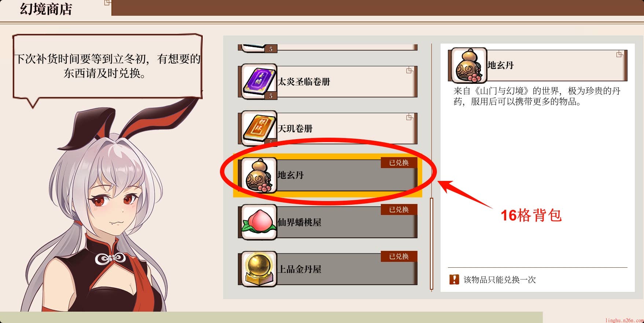Click corner square icon on 太炎圣临卷册 row
The width and height of the screenshot is (644, 323).
pyautogui.click(x=409, y=70)
